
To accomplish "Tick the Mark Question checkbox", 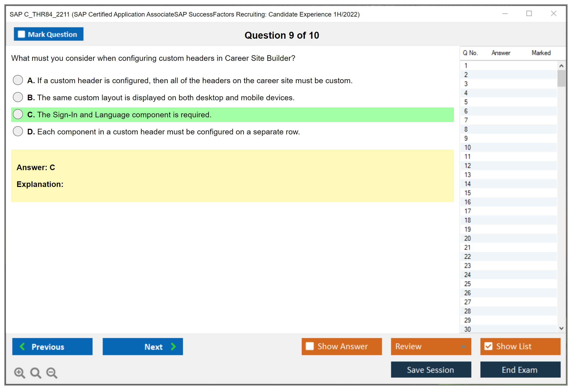I will coord(21,34).
